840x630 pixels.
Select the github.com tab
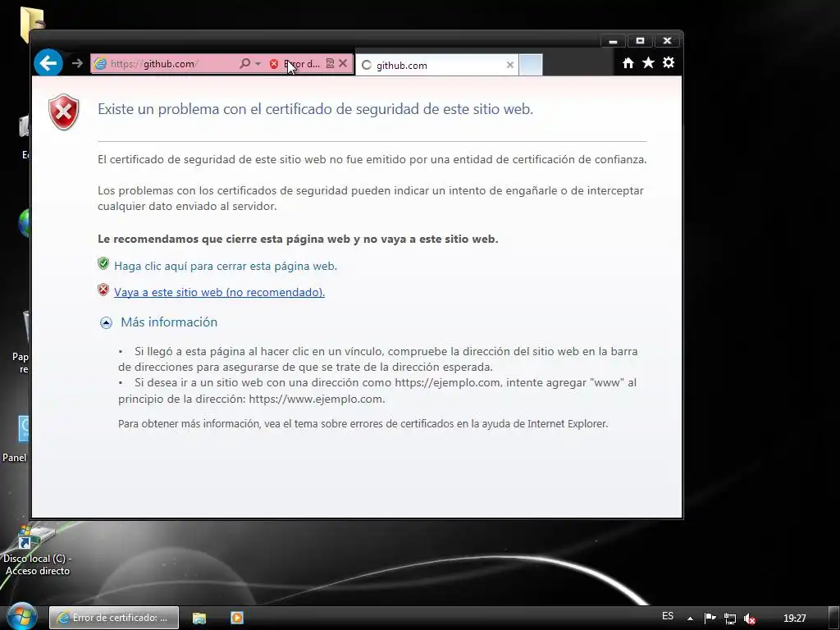pos(436,65)
